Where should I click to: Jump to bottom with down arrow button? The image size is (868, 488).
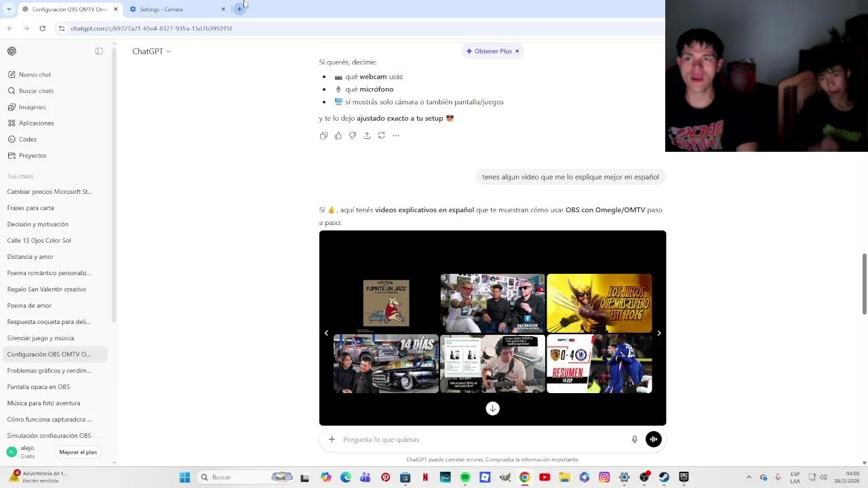[x=493, y=408]
